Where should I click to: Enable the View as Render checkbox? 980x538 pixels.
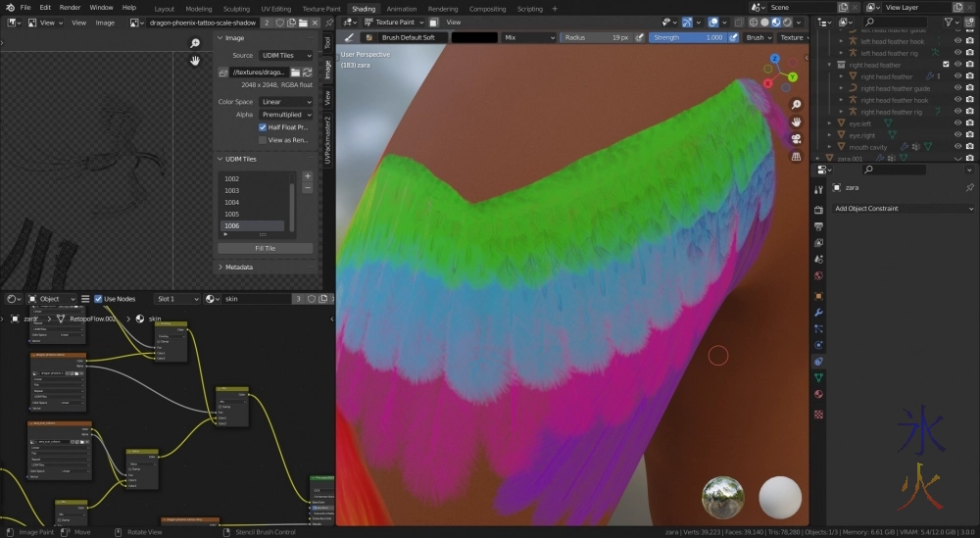263,140
